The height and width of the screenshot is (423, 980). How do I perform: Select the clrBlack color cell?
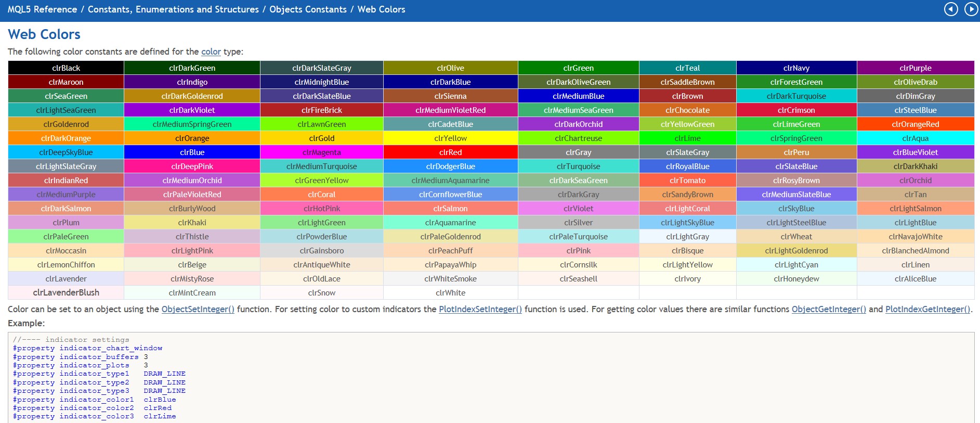pos(66,68)
